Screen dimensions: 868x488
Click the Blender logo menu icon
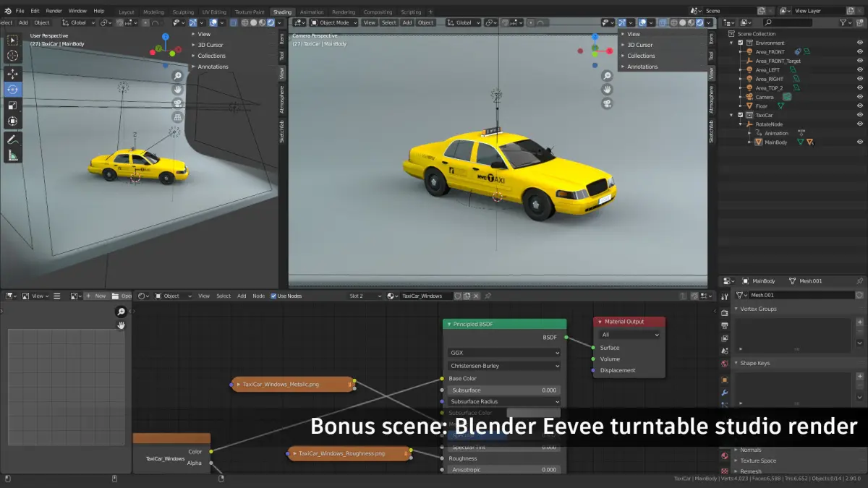[x=7, y=11]
